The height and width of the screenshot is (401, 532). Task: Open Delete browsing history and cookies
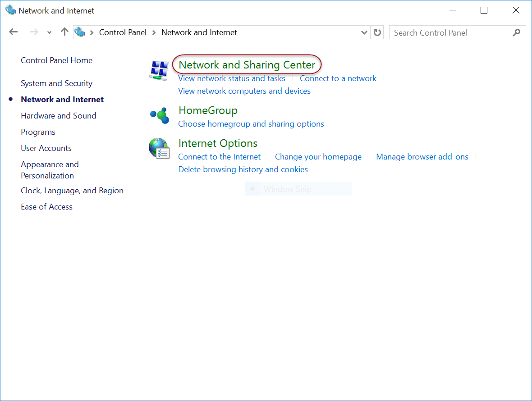point(243,169)
